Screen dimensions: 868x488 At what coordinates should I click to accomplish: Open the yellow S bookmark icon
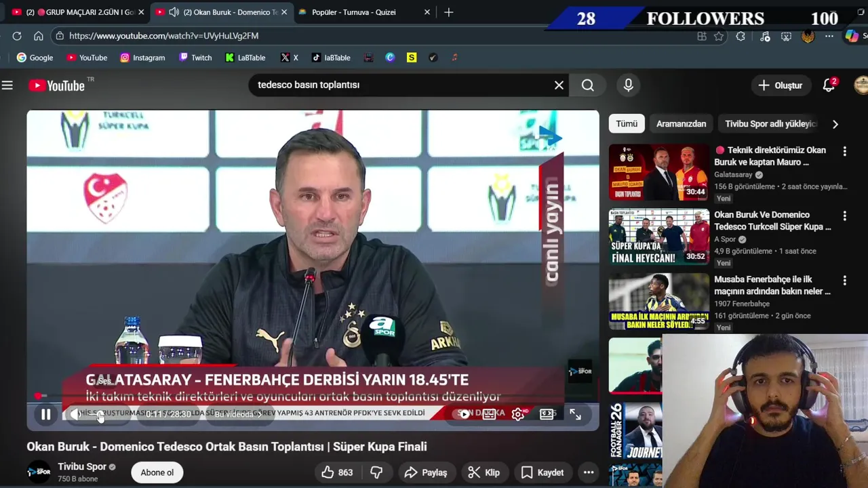412,58
